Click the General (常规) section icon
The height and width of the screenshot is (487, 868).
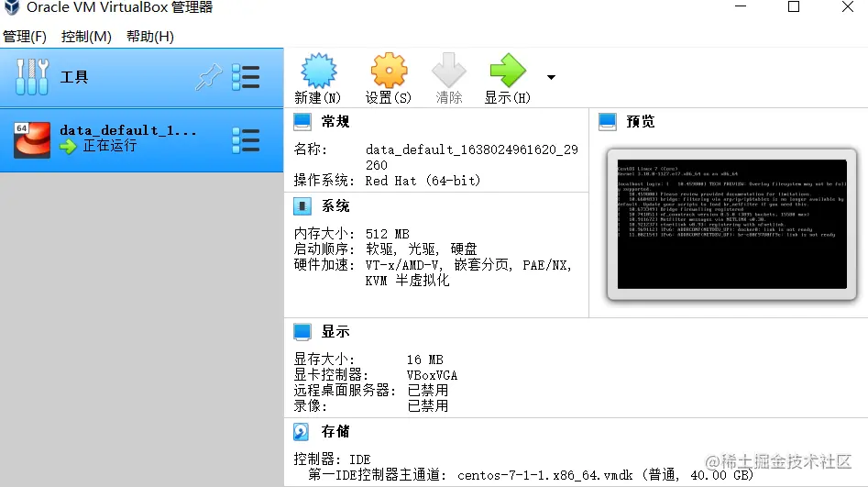tap(302, 122)
